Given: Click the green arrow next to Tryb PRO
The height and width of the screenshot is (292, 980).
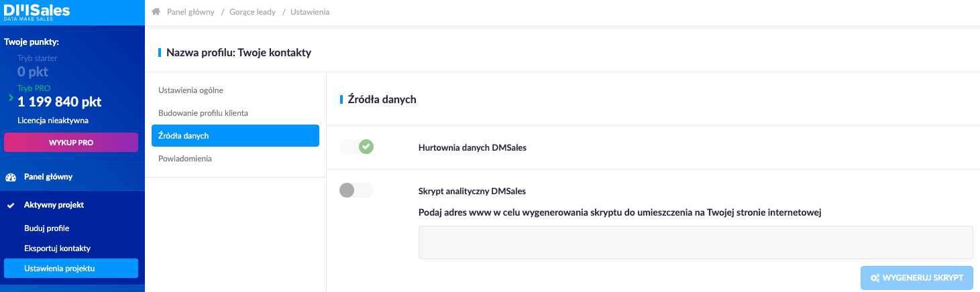Looking at the screenshot, I should point(11,98).
